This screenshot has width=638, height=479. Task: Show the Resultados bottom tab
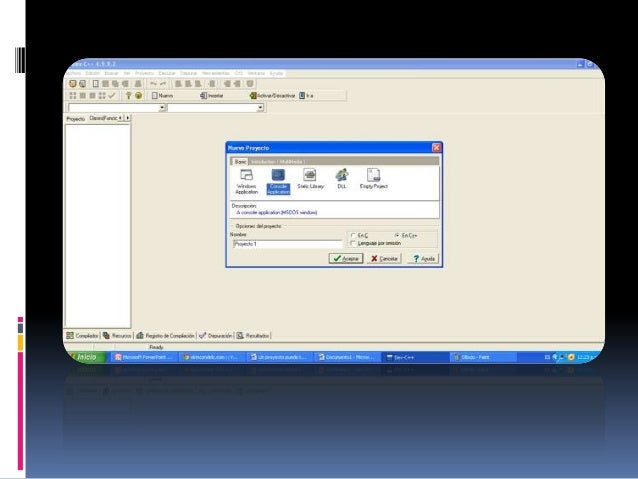point(253,336)
